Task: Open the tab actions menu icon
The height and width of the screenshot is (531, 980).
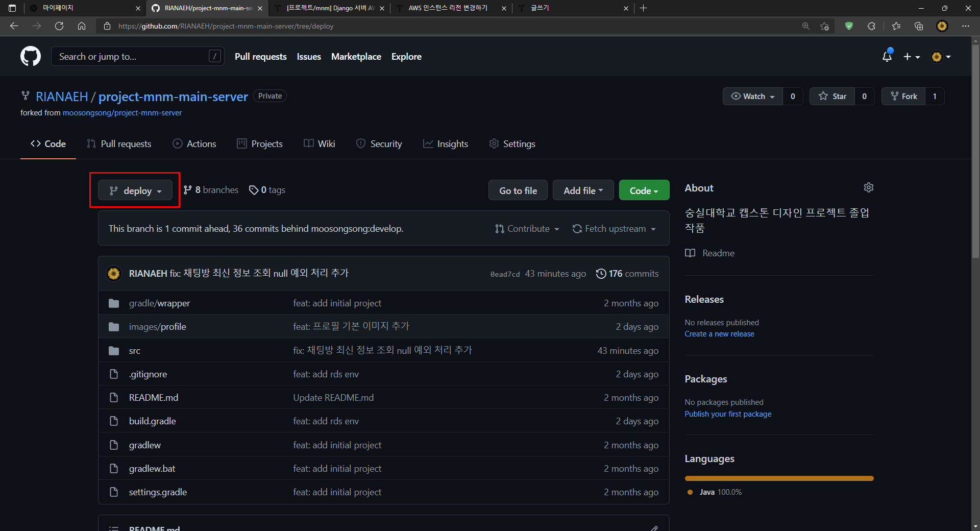Action: (12, 8)
